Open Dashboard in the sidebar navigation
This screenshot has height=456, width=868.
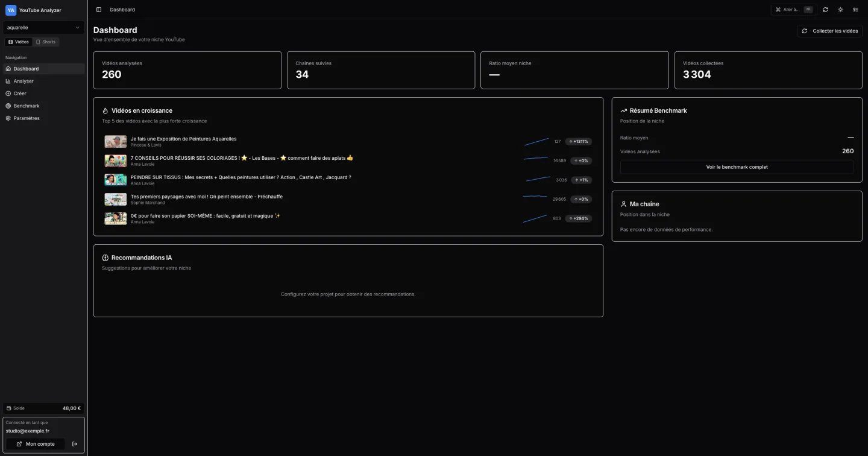pyautogui.click(x=43, y=69)
